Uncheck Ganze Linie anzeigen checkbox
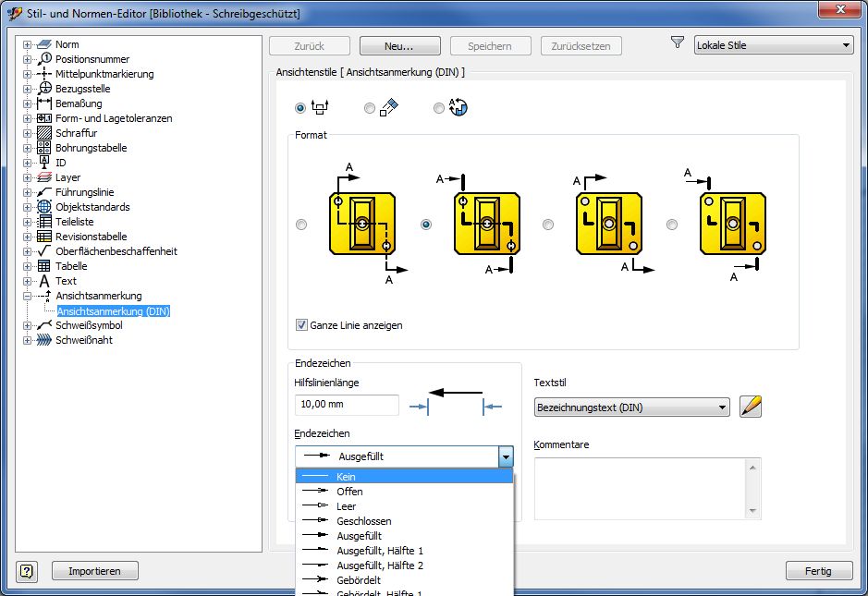 pos(301,325)
